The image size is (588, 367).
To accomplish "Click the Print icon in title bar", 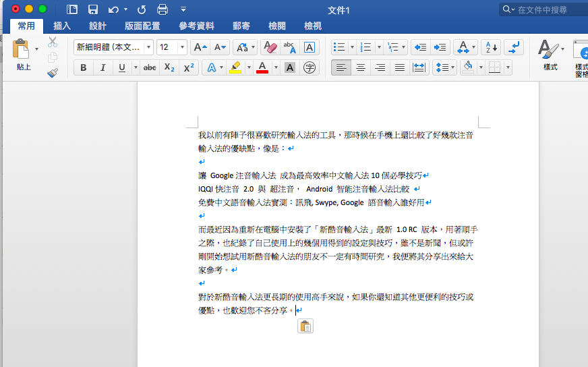I will [163, 9].
